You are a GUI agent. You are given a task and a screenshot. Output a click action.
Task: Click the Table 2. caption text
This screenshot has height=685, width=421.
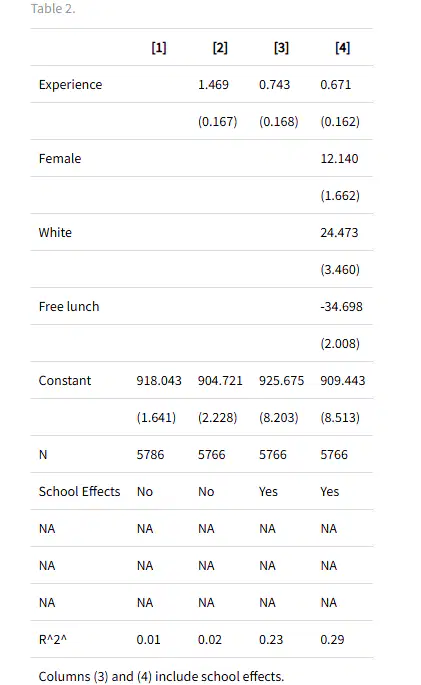[x=53, y=9]
